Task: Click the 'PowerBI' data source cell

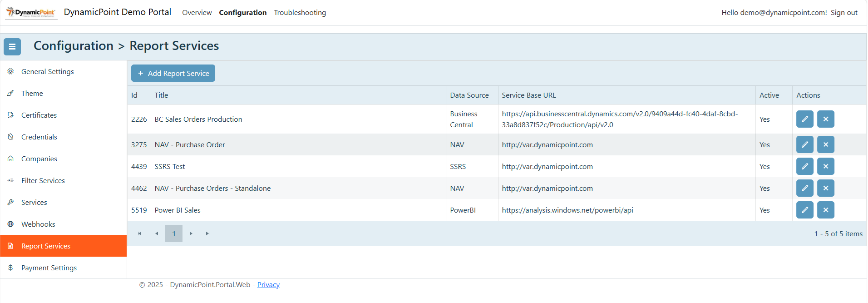Action: (x=472, y=210)
